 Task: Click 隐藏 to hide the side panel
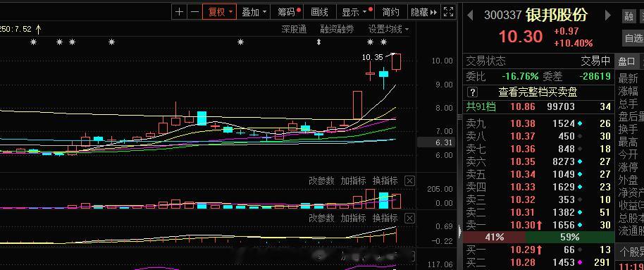(424, 12)
